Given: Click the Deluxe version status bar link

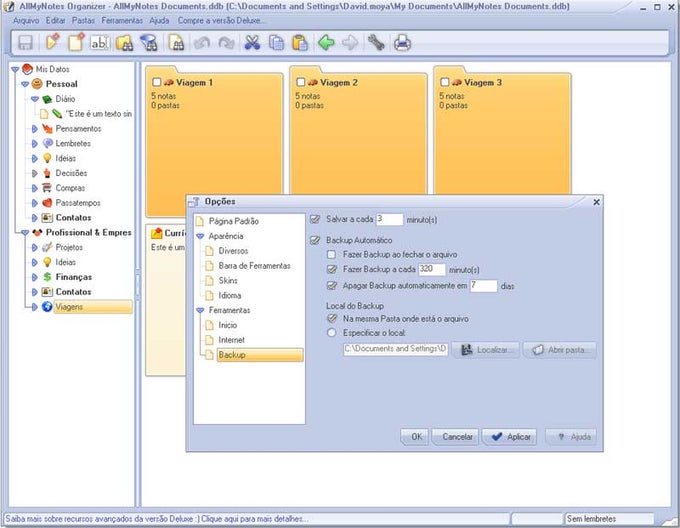Looking at the screenshot, I should coord(157,519).
